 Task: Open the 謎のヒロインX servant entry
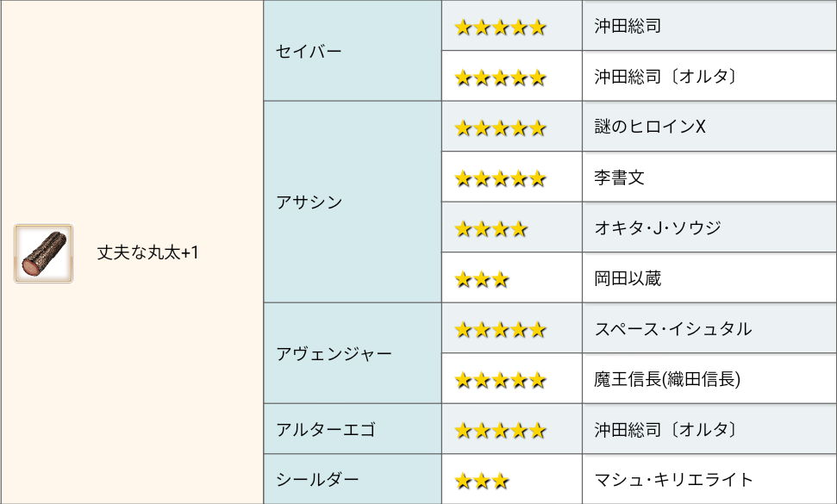pyautogui.click(x=650, y=128)
